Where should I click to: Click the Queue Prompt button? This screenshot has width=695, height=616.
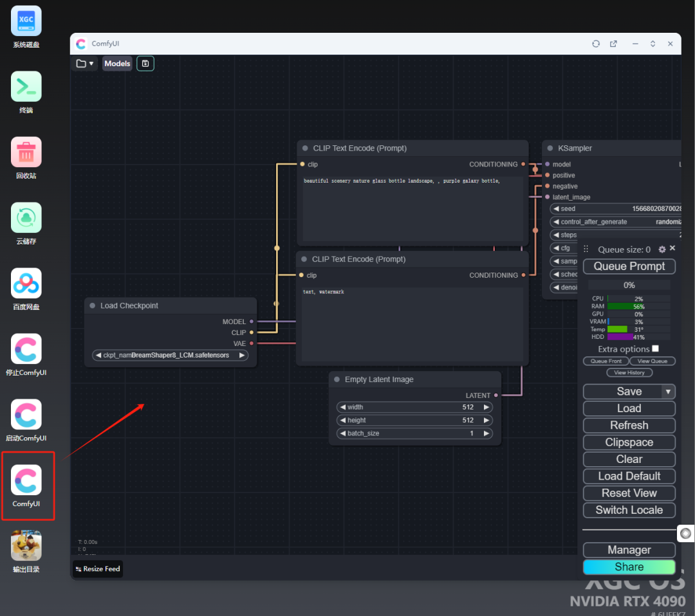pyautogui.click(x=629, y=266)
